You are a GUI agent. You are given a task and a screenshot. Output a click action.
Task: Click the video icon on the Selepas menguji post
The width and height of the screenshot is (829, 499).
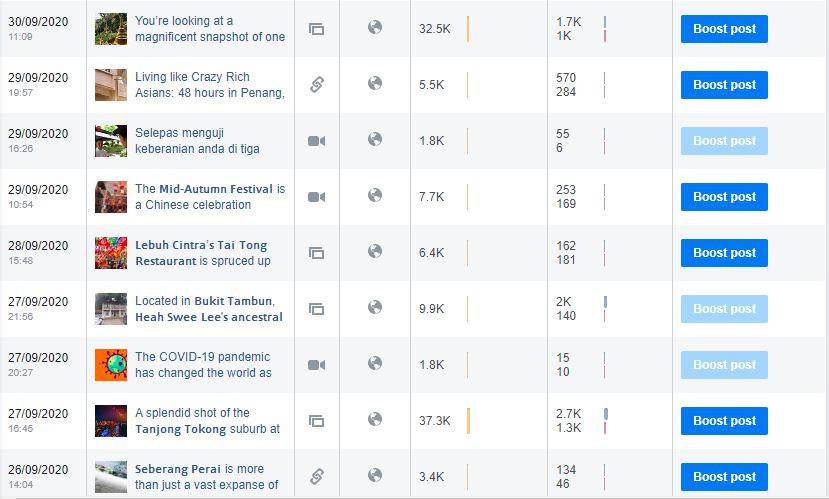[316, 141]
